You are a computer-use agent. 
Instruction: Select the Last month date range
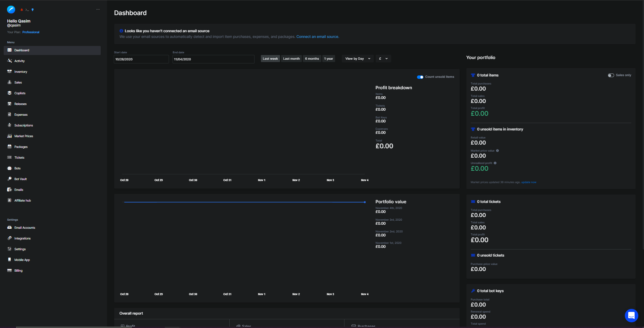pos(291,59)
